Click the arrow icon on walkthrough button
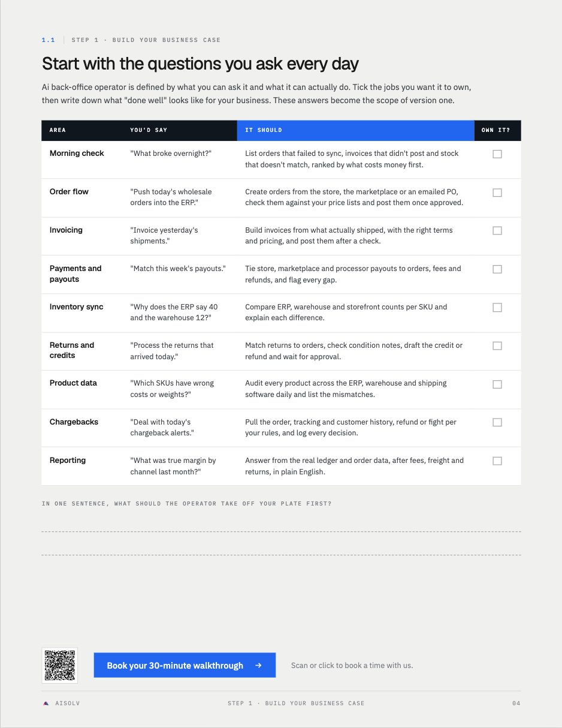The image size is (562, 728). coord(258,666)
